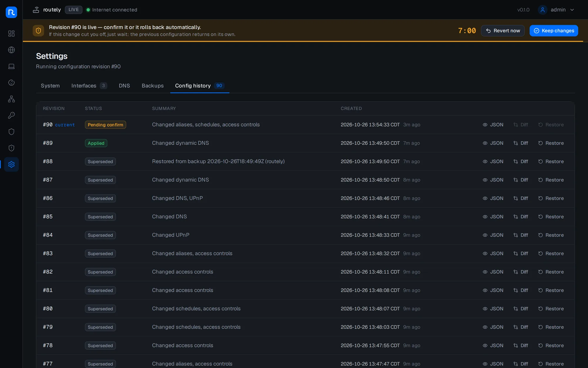Click the Internet connected status
The height and width of the screenshot is (368, 588).
(112, 10)
